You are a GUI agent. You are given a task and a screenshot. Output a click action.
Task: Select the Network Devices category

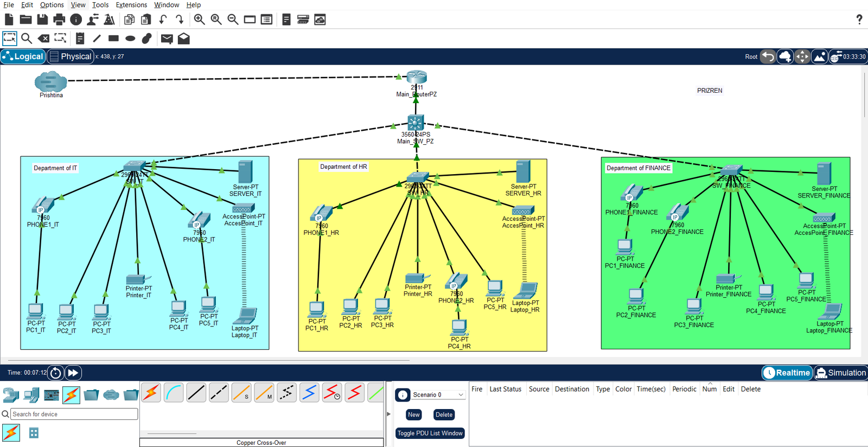point(10,395)
